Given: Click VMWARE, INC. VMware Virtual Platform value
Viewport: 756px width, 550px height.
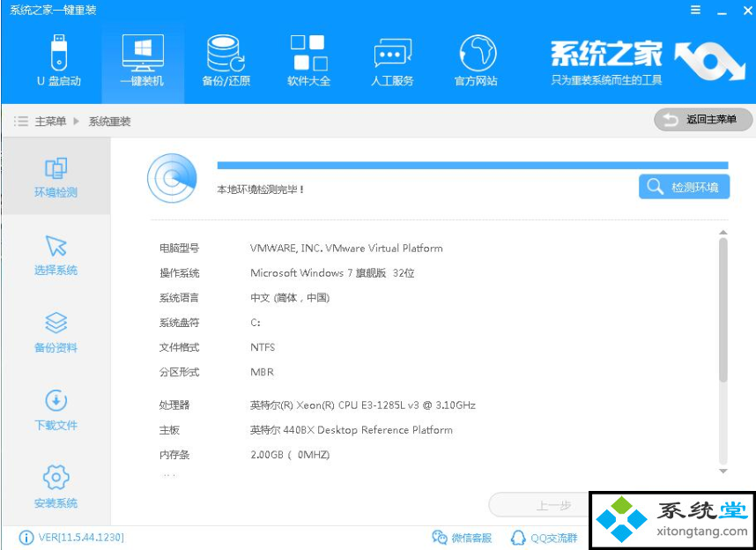Looking at the screenshot, I should [346, 249].
